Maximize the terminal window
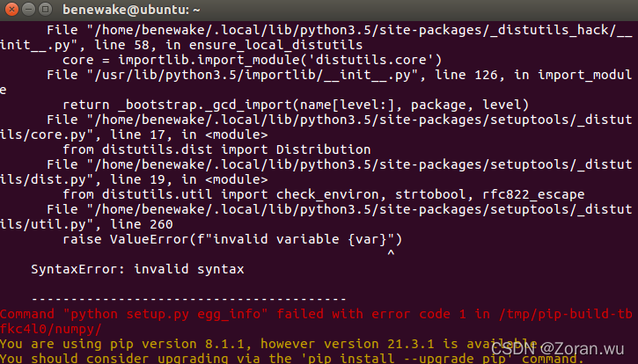Viewport: 638px width, 364px height. (x=44, y=11)
